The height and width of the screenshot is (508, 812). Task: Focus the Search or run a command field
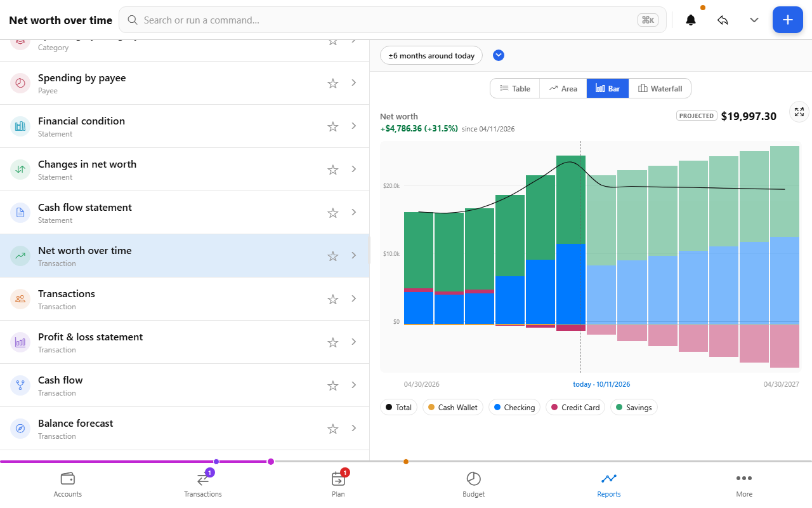point(393,20)
